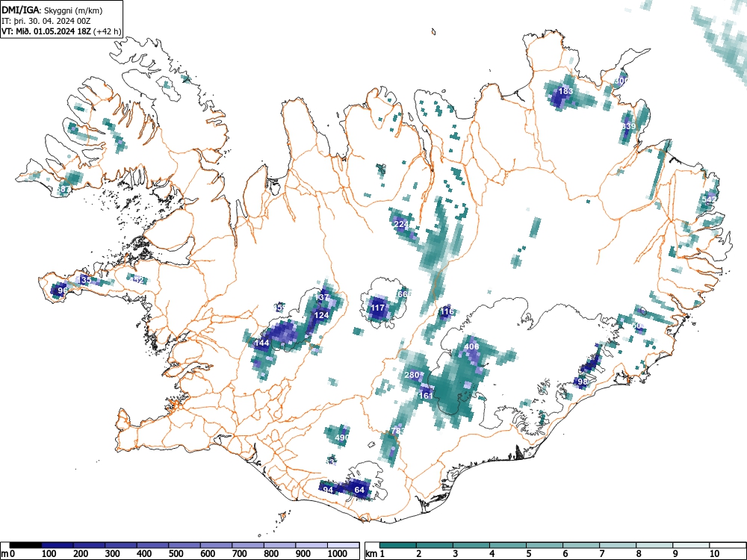Click the '117' value on the central glacier
This screenshot has width=747, height=560.
pyautogui.click(x=378, y=308)
